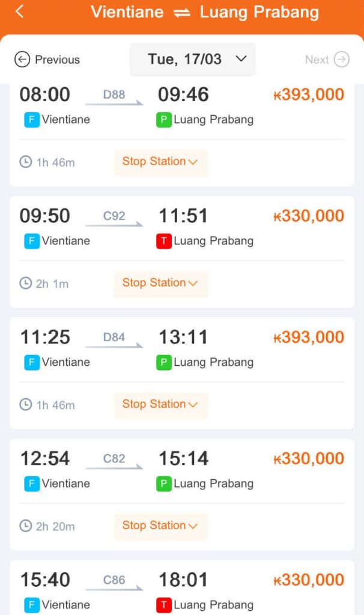Click the Previous arrow icon for earlier dates
This screenshot has width=364, height=615.
[23, 59]
